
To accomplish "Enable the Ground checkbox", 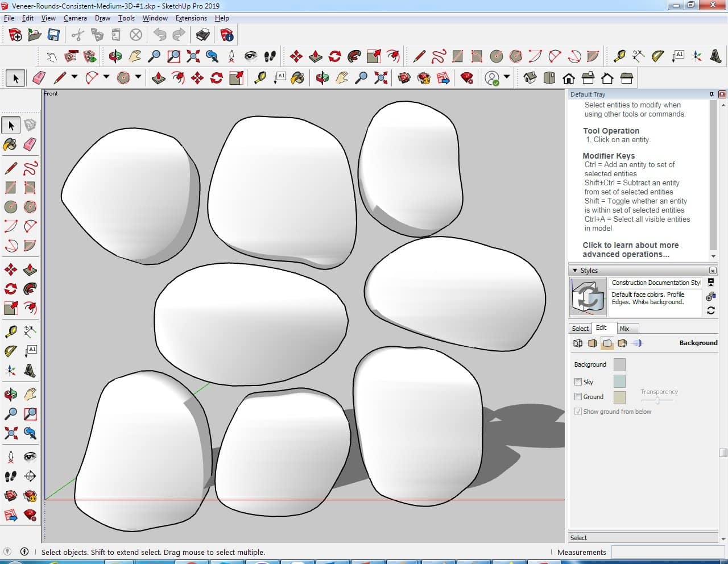I will tap(578, 397).
